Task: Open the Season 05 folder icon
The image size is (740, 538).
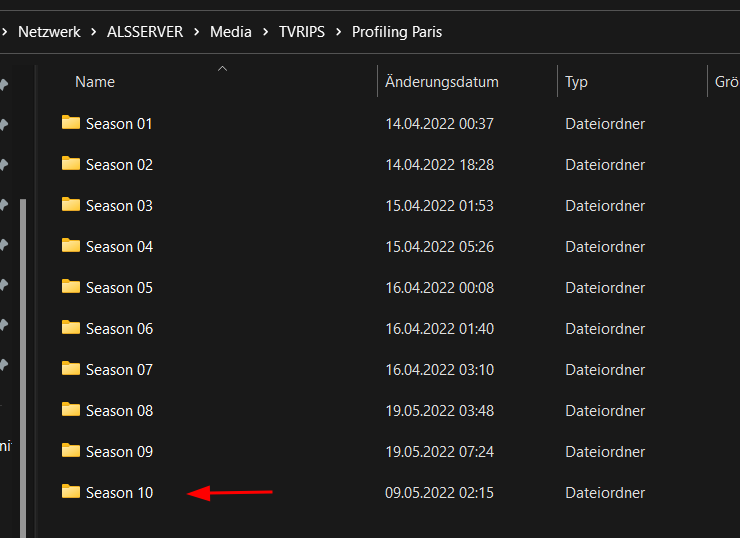Action: [71, 287]
